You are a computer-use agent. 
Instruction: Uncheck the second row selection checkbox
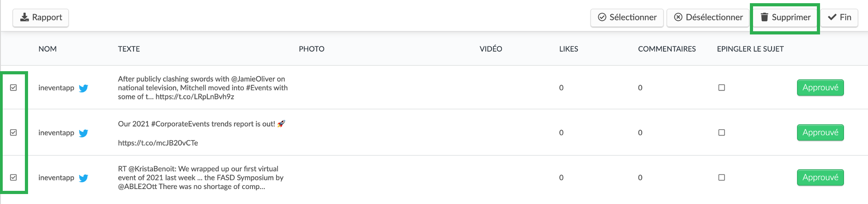click(x=14, y=132)
